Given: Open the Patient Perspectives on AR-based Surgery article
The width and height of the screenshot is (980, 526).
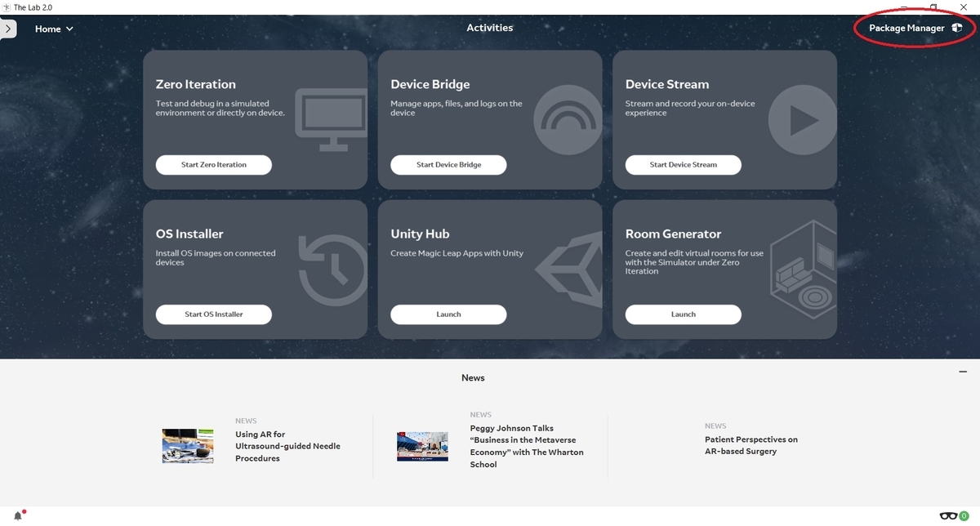Looking at the screenshot, I should [751, 445].
